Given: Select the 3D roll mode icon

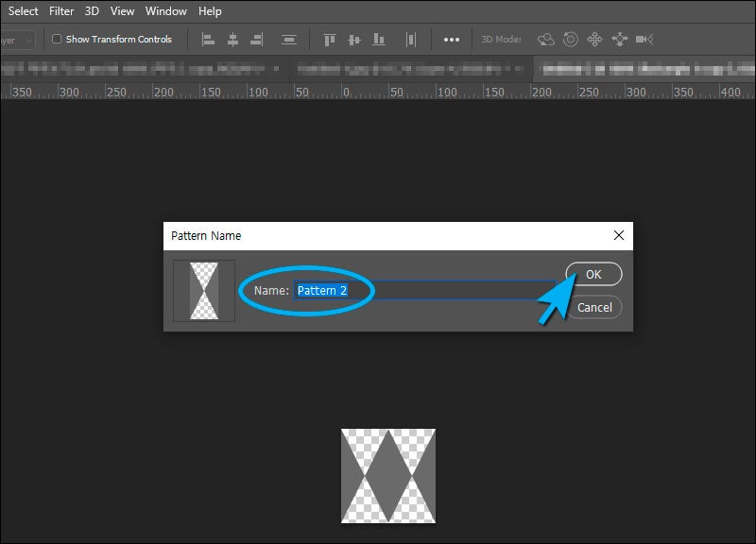Looking at the screenshot, I should (571, 39).
